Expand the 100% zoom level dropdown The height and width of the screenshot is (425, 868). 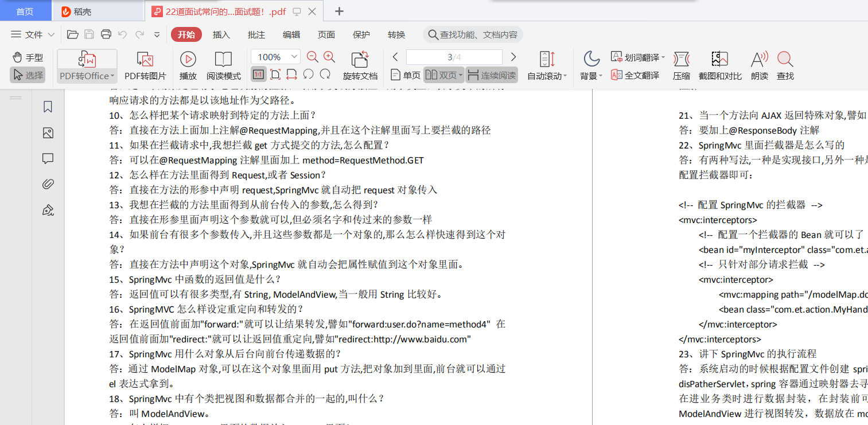(x=295, y=57)
